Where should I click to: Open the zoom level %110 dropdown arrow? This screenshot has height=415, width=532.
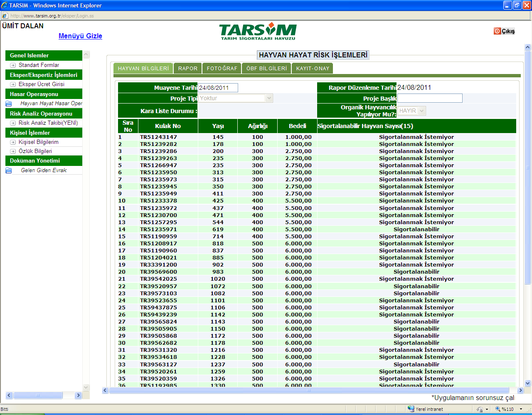(521, 409)
